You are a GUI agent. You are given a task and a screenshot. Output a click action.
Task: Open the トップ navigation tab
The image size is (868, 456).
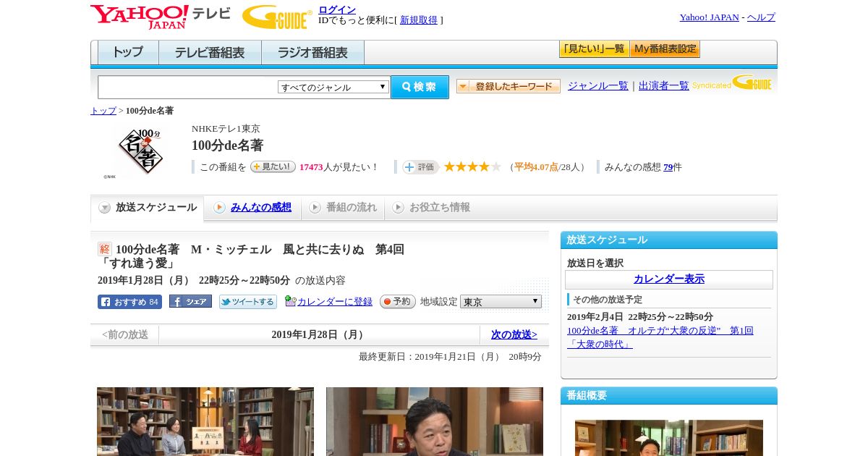tap(128, 53)
